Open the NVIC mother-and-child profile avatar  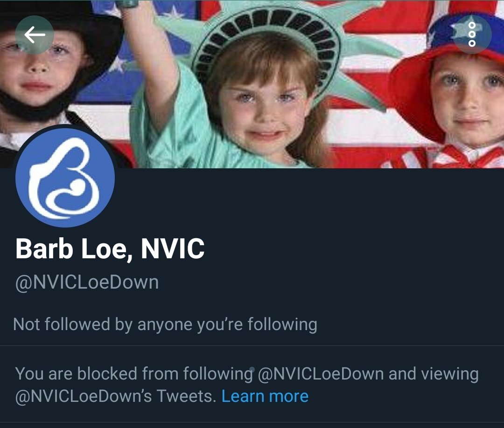[x=65, y=178]
